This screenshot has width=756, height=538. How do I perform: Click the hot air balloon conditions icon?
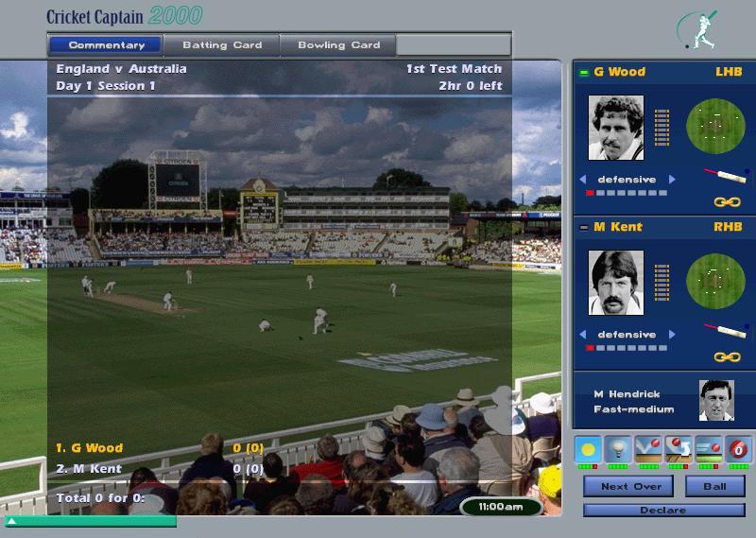point(618,447)
